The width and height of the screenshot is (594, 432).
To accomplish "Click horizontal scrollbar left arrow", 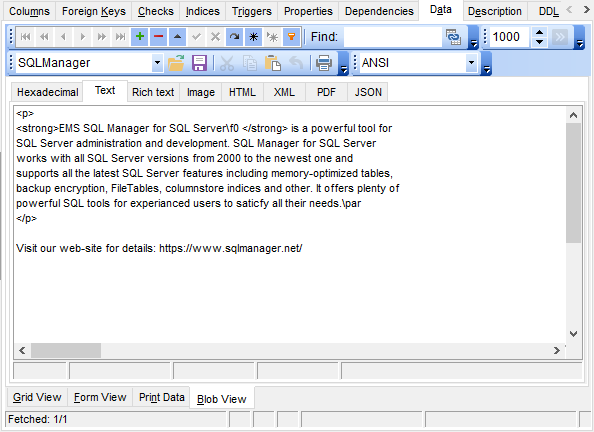I will pyautogui.click(x=22, y=351).
